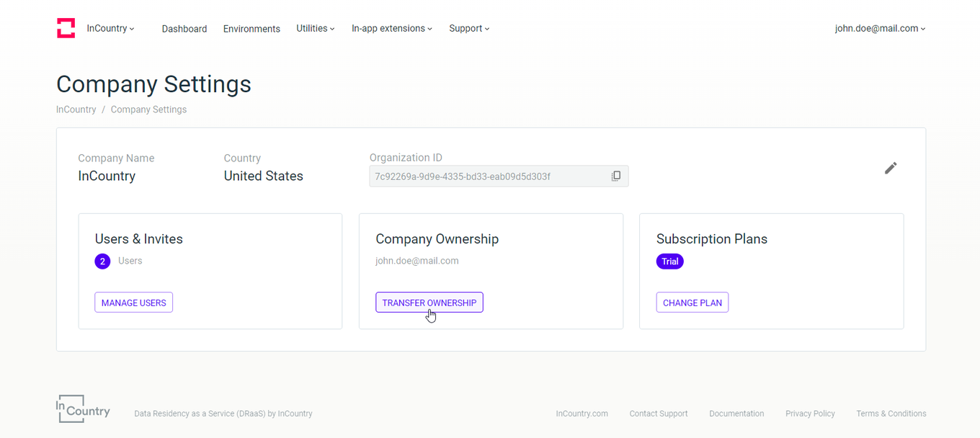Click the Change Plan button
The image size is (980, 438).
(x=692, y=303)
